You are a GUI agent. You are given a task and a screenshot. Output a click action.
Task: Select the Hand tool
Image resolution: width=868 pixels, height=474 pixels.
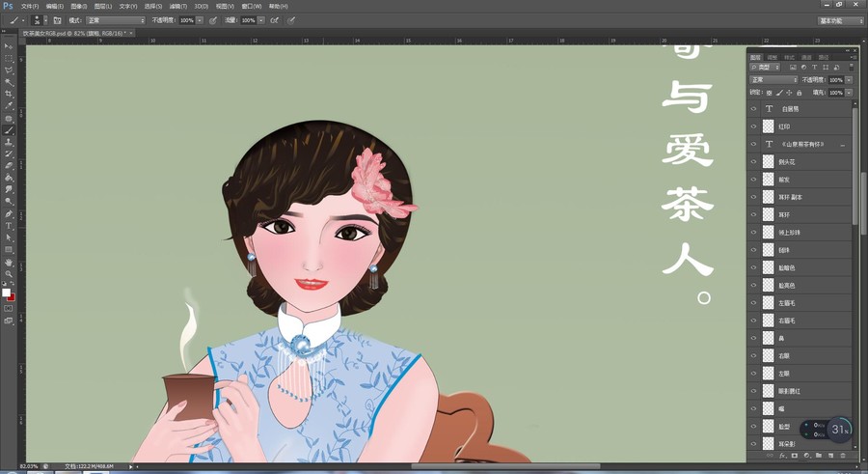(9, 263)
